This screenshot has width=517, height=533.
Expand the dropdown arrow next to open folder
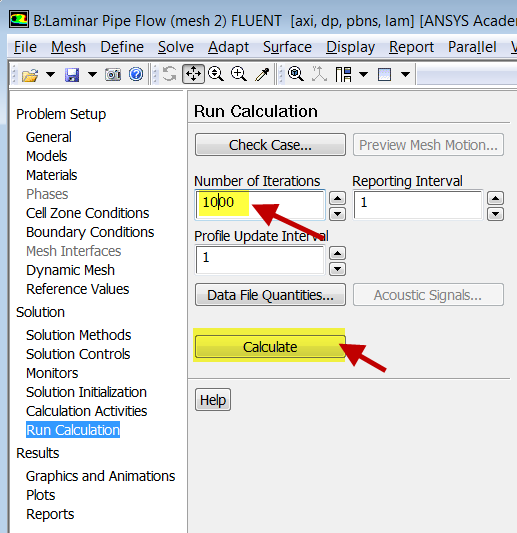50,74
